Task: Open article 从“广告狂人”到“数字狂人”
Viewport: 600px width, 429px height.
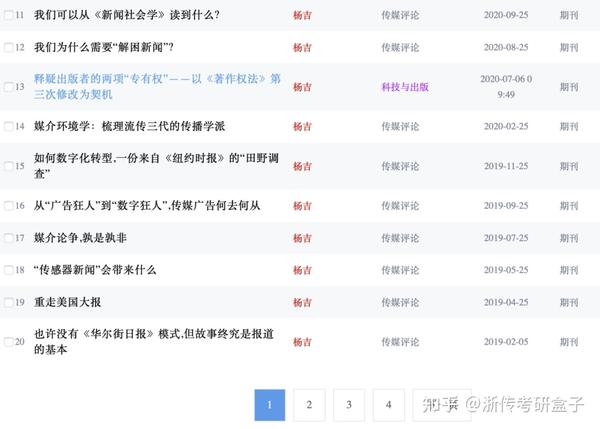Action: (147, 206)
